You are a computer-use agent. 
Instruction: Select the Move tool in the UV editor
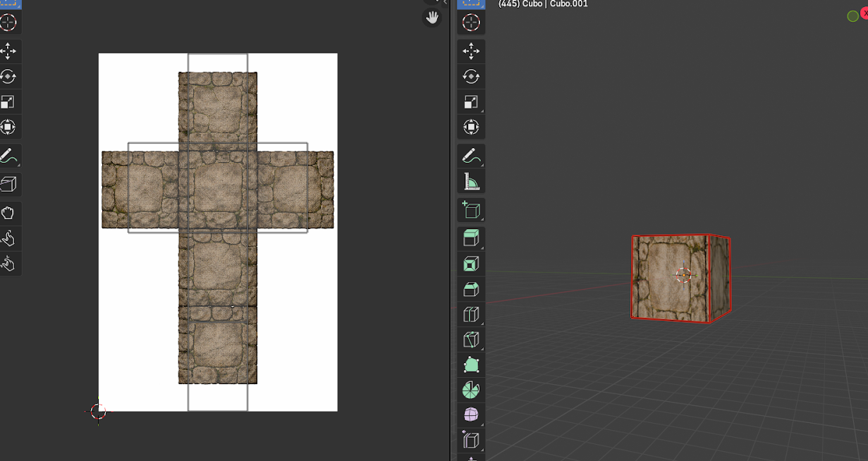(8, 51)
